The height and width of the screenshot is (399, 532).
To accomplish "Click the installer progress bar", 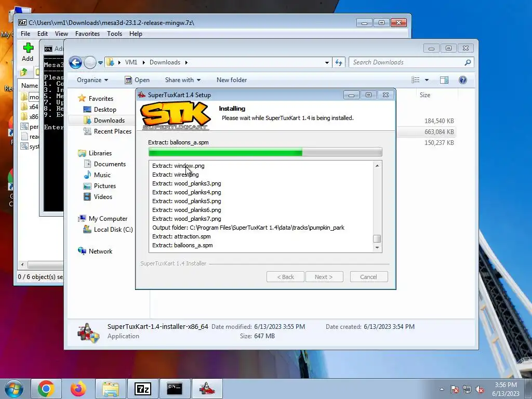I will 265,152.
